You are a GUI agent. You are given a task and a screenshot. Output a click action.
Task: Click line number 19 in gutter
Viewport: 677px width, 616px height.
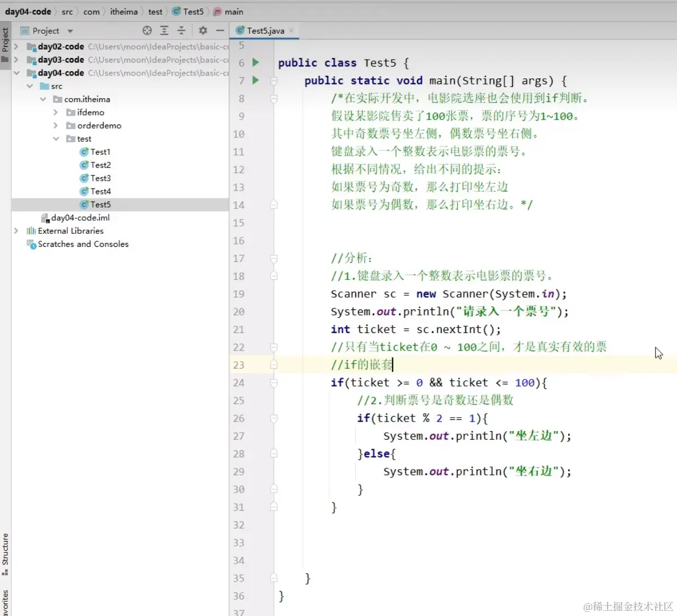(x=238, y=294)
